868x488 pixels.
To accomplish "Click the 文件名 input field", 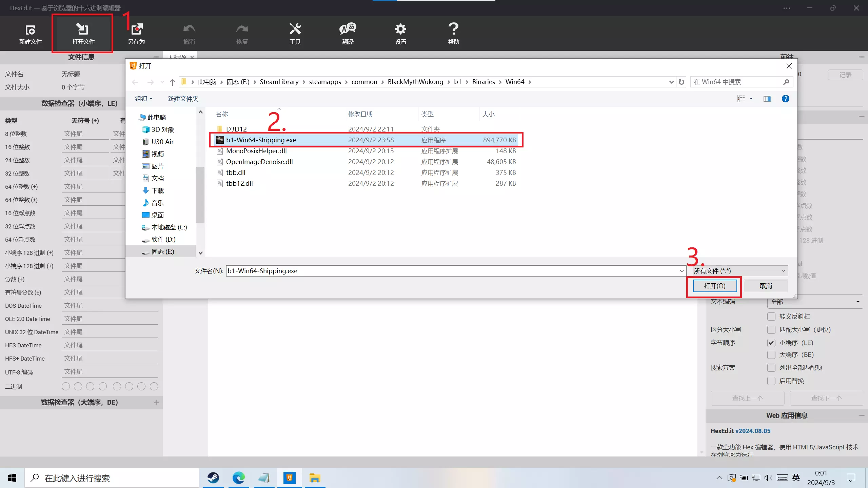I will click(451, 271).
